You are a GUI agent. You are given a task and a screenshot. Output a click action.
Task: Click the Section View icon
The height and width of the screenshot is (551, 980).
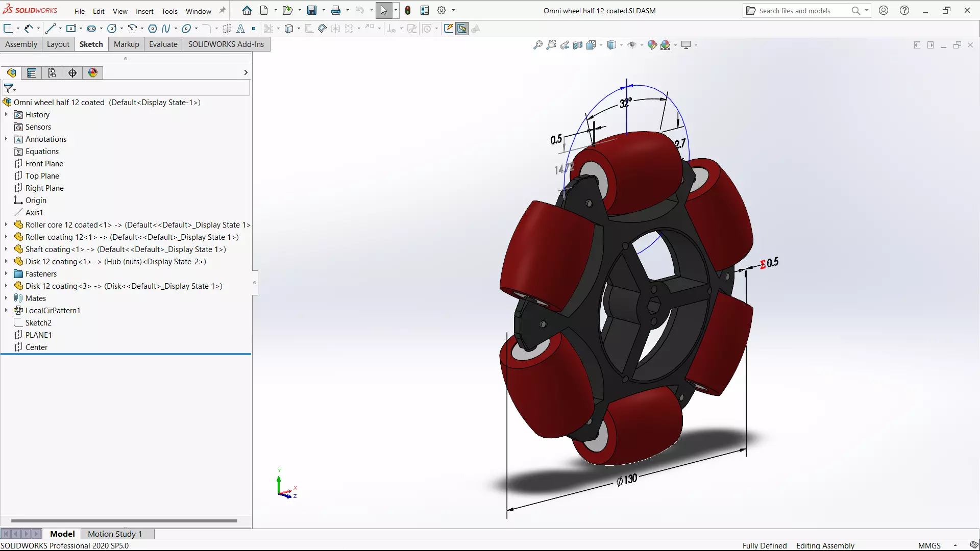[x=578, y=45]
